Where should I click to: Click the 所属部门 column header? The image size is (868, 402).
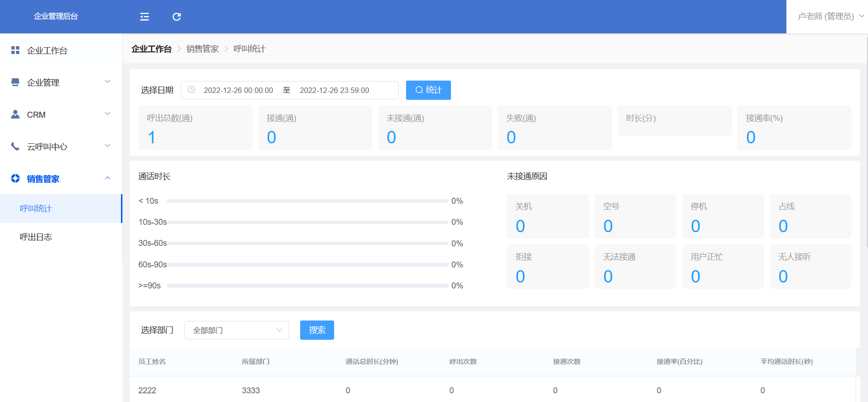(256, 362)
